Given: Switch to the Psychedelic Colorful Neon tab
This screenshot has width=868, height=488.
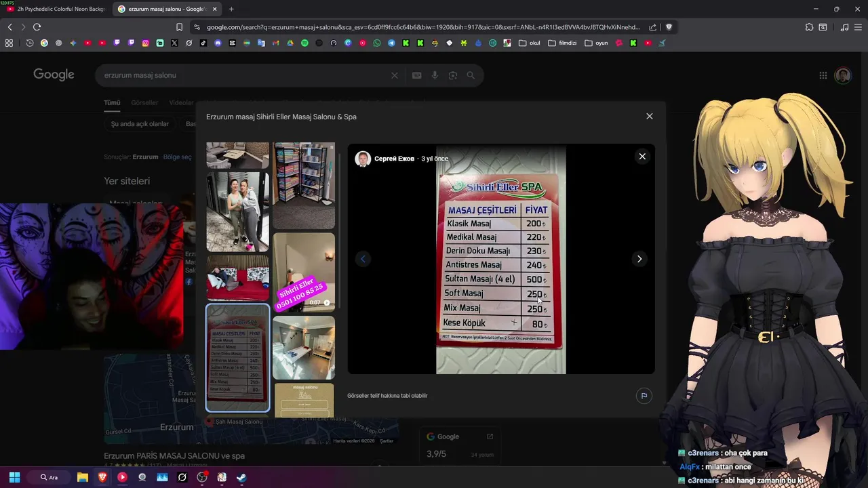Looking at the screenshot, I should point(56,9).
